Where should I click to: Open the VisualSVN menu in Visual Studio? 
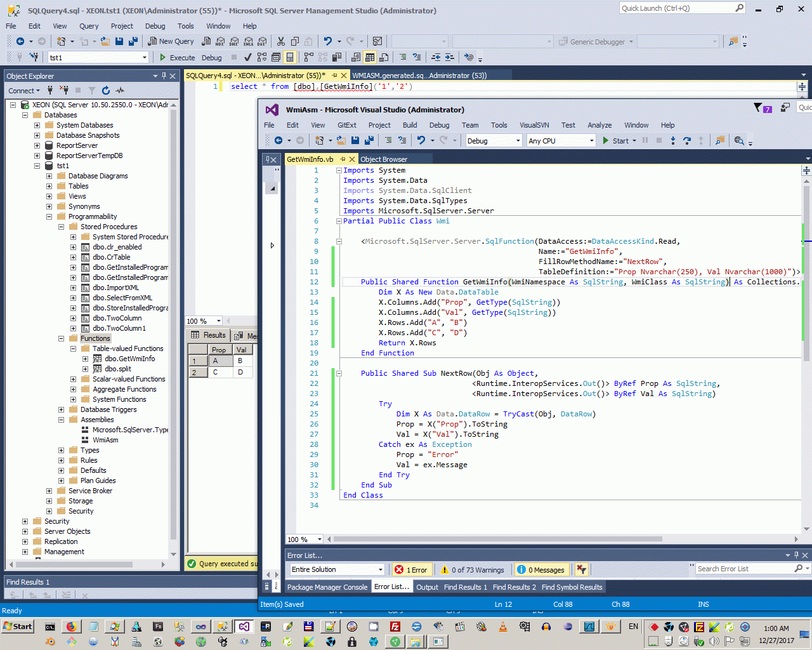(x=534, y=125)
